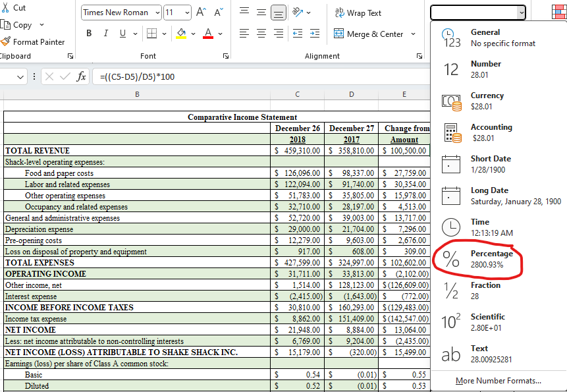Open More Number Formats link
The height and width of the screenshot is (392, 567).
498,381
